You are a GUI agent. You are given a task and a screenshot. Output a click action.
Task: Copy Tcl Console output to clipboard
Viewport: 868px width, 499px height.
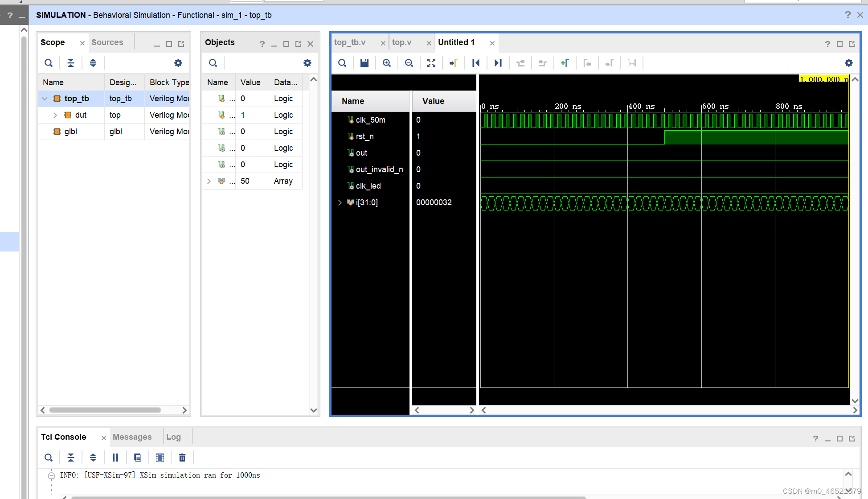click(x=138, y=458)
